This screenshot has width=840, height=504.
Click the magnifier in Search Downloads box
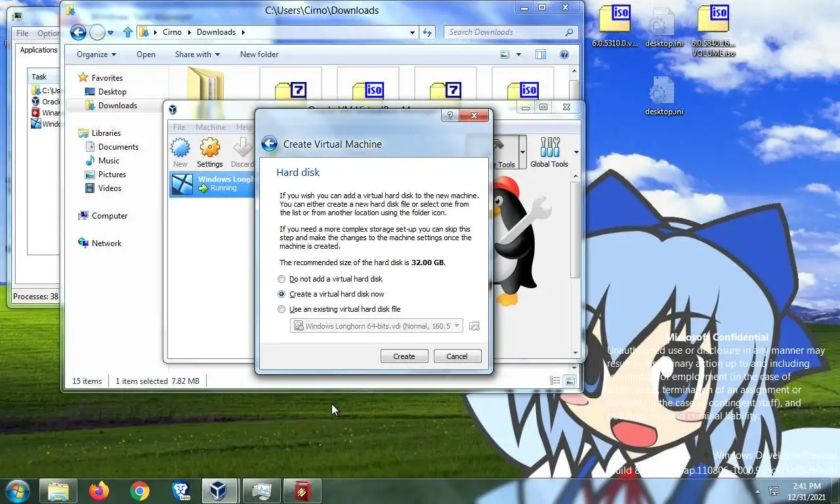569,32
